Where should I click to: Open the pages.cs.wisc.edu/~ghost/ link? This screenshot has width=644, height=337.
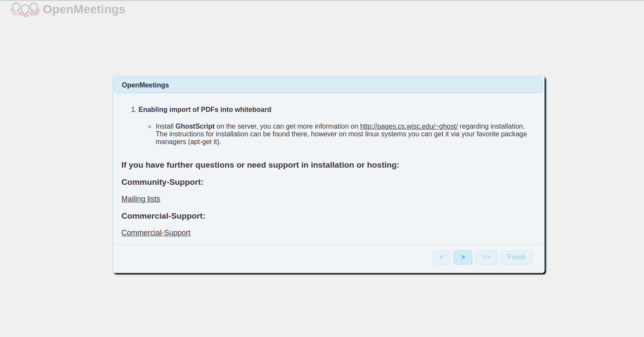coord(409,126)
